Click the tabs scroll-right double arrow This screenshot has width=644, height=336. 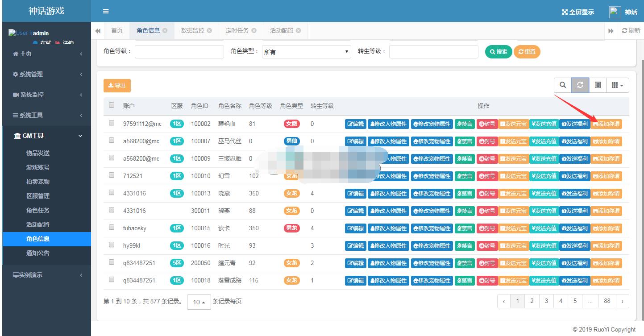click(611, 31)
